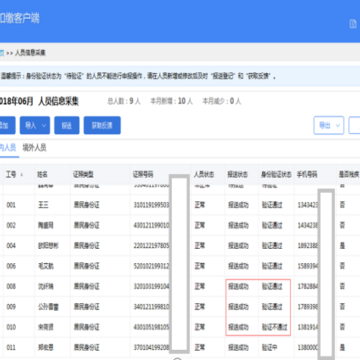The image size is (360, 360).
Task: Click the 人员状态 column header
Action: click(204, 175)
